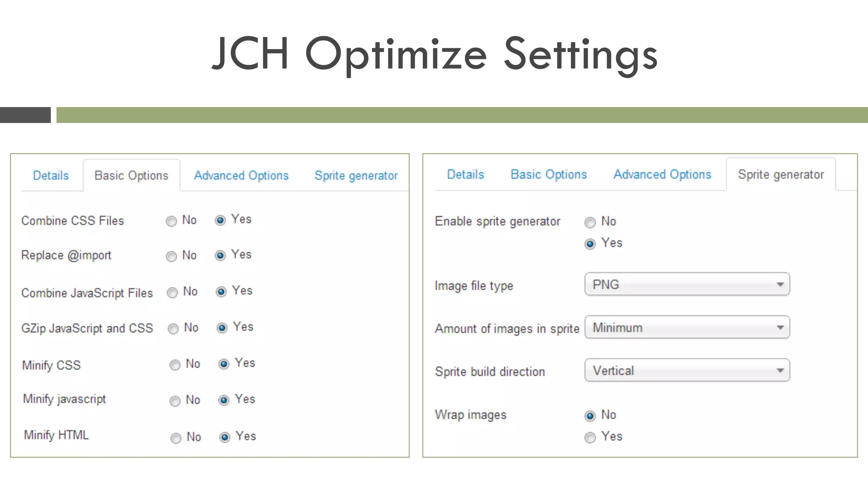Select No for GZip JavaScript and CSS
The height and width of the screenshot is (488, 868).
173,329
